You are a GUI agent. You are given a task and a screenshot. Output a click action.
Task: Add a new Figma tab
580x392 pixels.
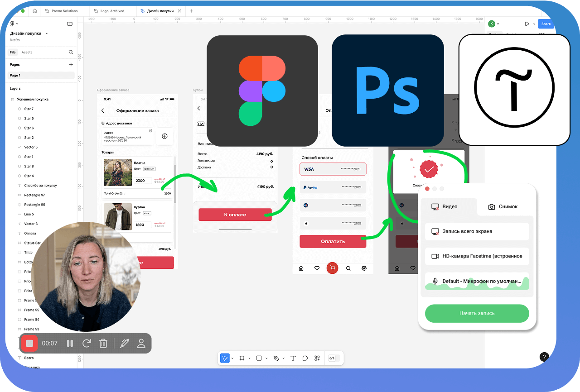pos(191,11)
